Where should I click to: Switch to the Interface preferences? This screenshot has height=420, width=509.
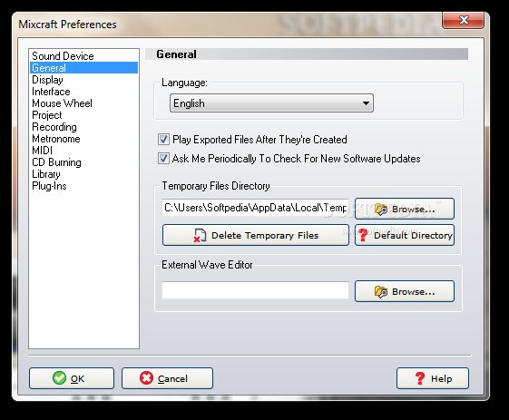click(x=83, y=92)
